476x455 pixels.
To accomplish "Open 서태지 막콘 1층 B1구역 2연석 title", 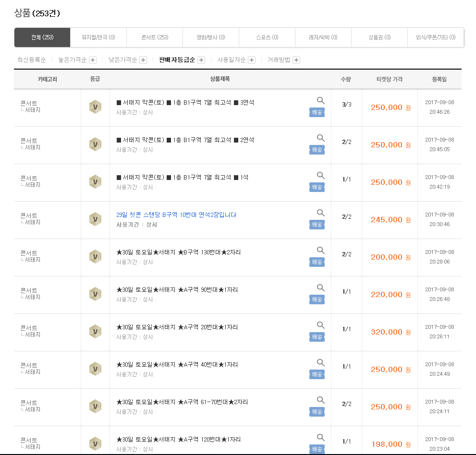I will pos(185,140).
